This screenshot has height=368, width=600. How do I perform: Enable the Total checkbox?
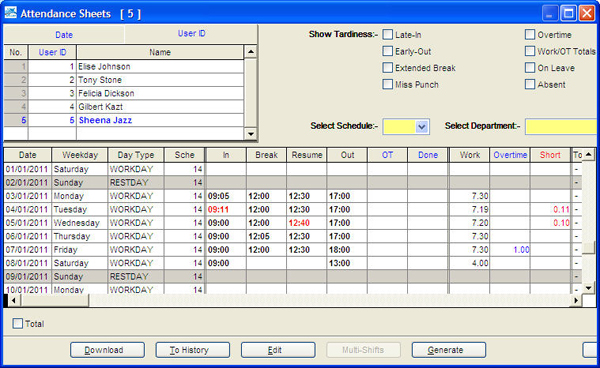click(x=18, y=324)
